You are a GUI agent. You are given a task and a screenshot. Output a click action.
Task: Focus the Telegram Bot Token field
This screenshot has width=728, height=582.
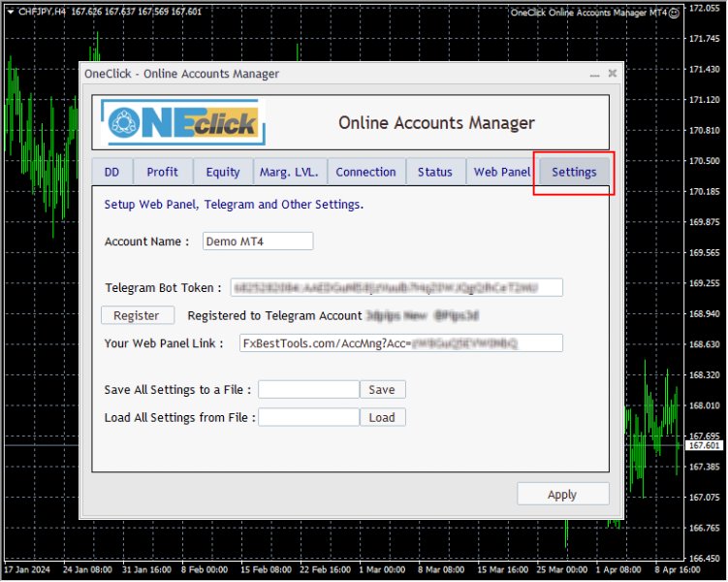point(396,287)
